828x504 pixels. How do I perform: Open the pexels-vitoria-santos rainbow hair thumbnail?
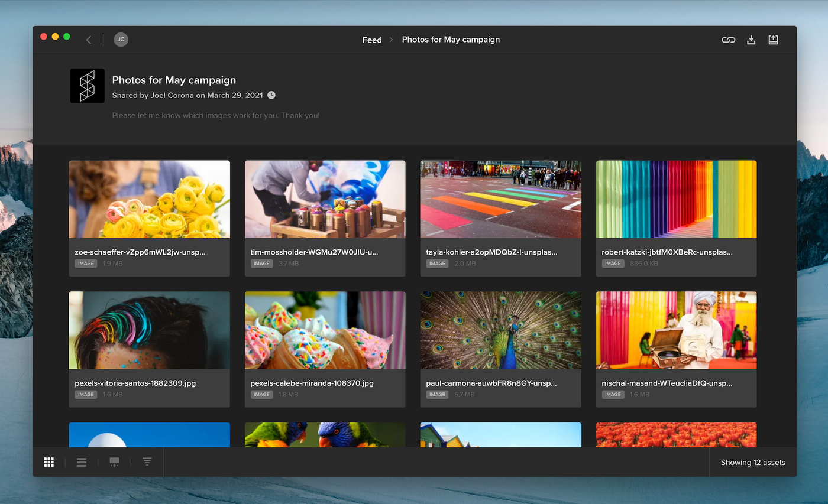coord(150,330)
